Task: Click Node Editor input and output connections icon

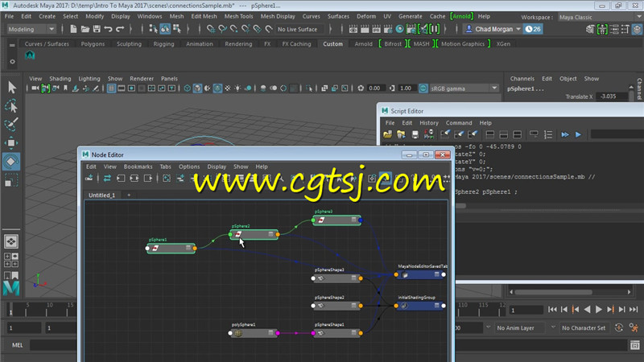Action: 134,178
